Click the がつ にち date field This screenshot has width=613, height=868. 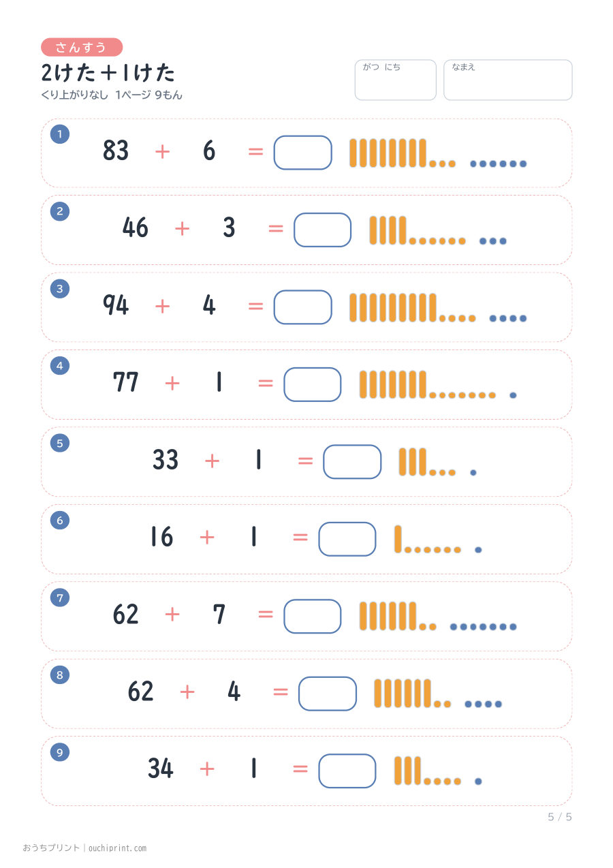point(396,80)
